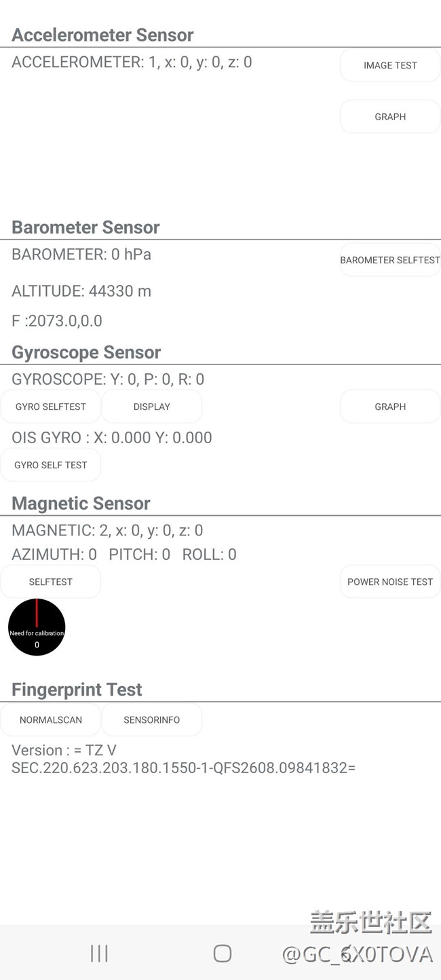Open fingerprint SENSORINFO
Screen dimensions: 441x980
[x=152, y=720]
